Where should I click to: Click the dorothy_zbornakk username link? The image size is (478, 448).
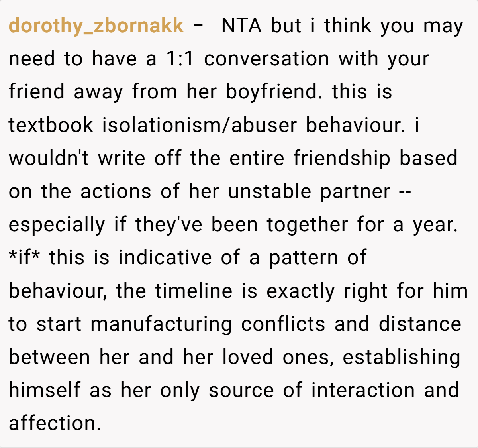coord(96,26)
